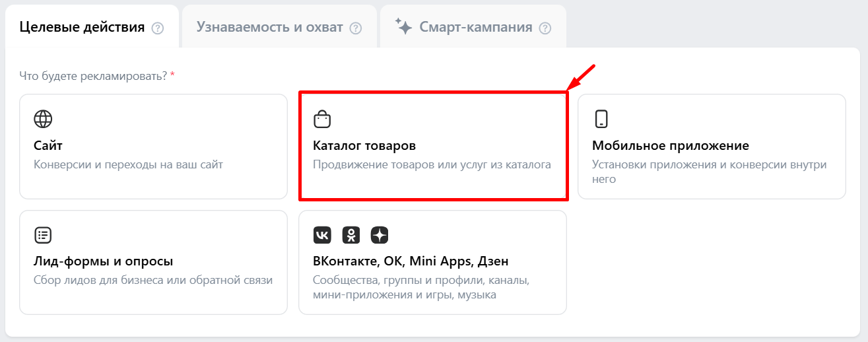Click the list icon for Лид-формы и опросы

[x=43, y=235]
